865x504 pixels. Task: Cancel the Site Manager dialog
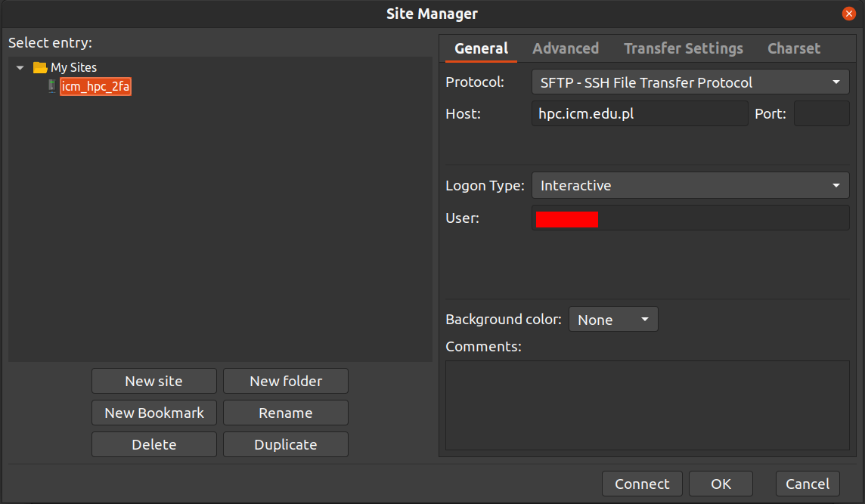pyautogui.click(x=807, y=484)
